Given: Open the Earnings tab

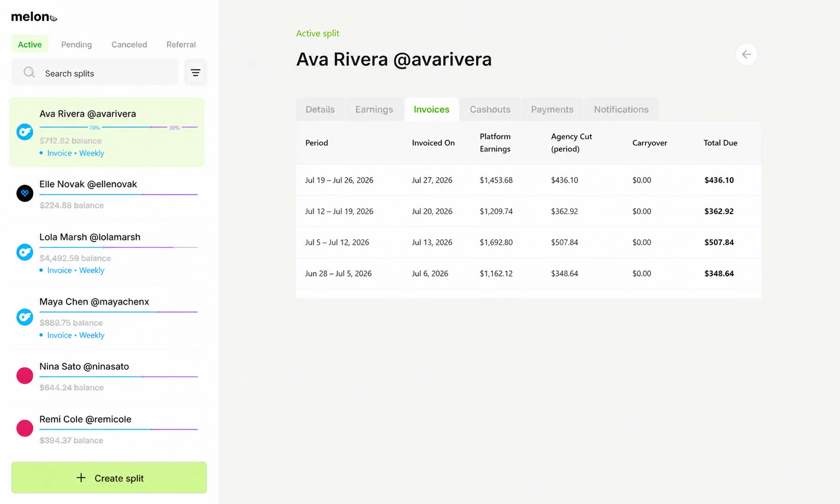Looking at the screenshot, I should point(374,109).
